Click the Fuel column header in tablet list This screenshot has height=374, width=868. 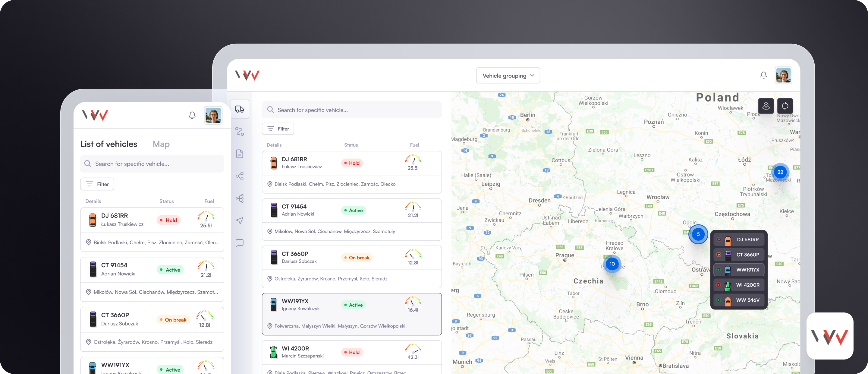point(414,145)
